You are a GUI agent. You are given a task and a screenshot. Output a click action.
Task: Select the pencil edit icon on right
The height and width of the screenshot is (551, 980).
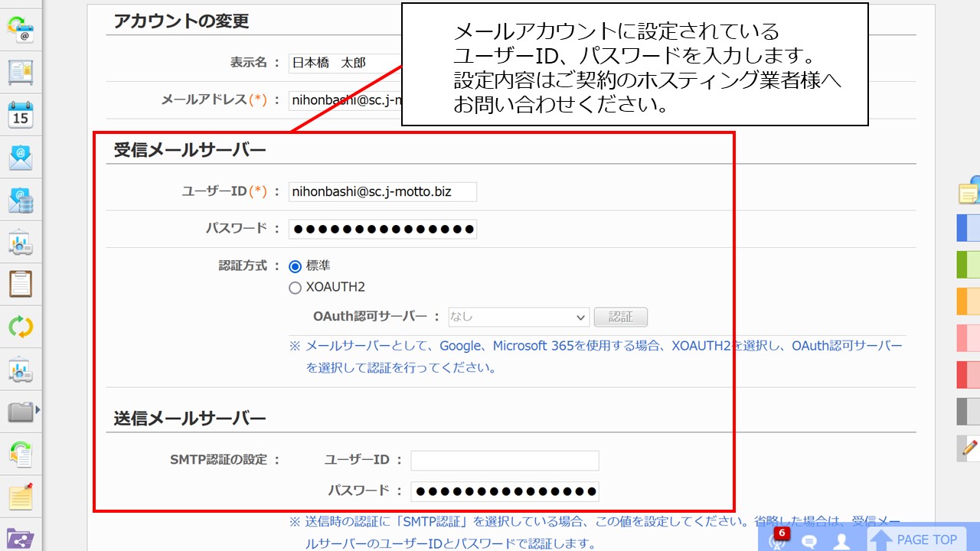click(x=969, y=448)
